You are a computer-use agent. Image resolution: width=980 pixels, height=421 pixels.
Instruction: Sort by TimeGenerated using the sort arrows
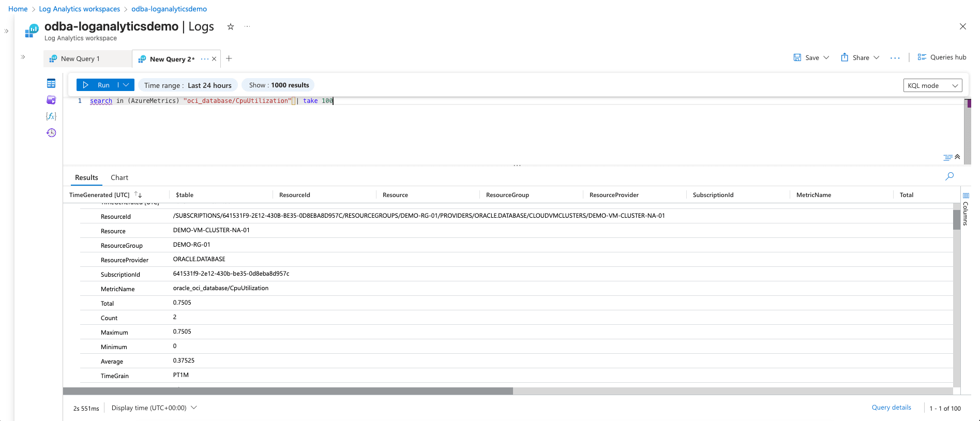[x=138, y=194]
